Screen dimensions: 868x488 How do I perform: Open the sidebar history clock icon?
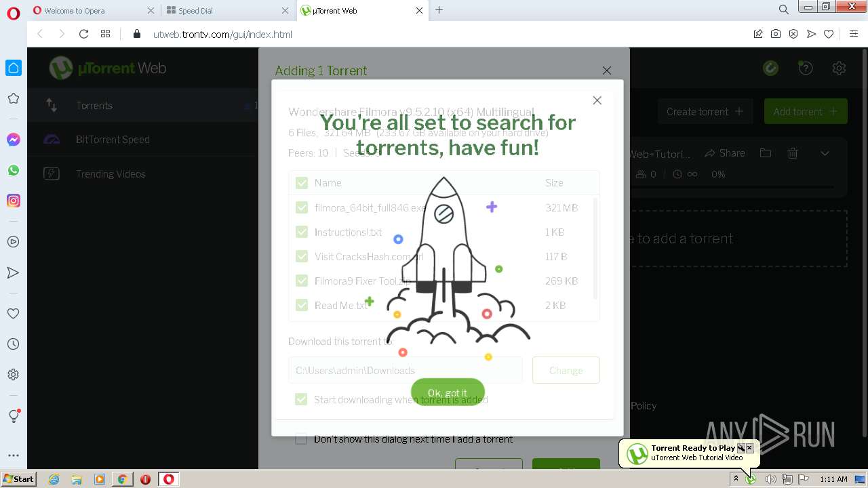pyautogui.click(x=13, y=344)
